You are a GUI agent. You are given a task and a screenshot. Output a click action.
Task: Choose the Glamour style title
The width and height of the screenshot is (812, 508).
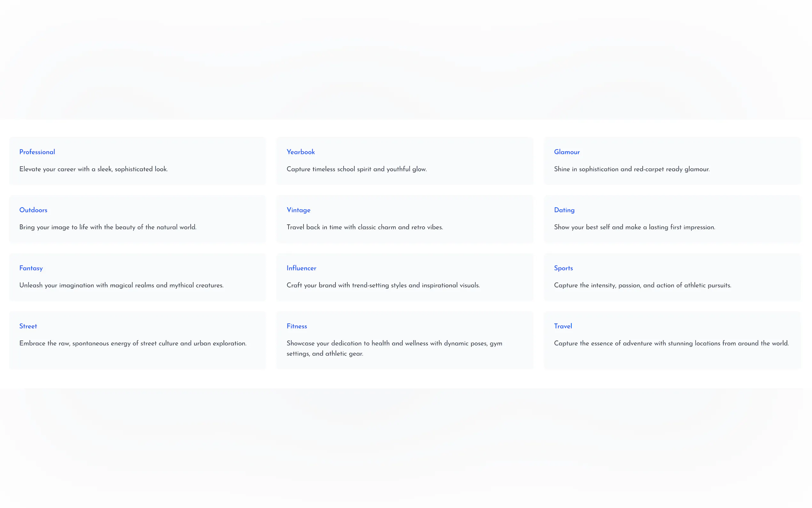[x=566, y=152]
